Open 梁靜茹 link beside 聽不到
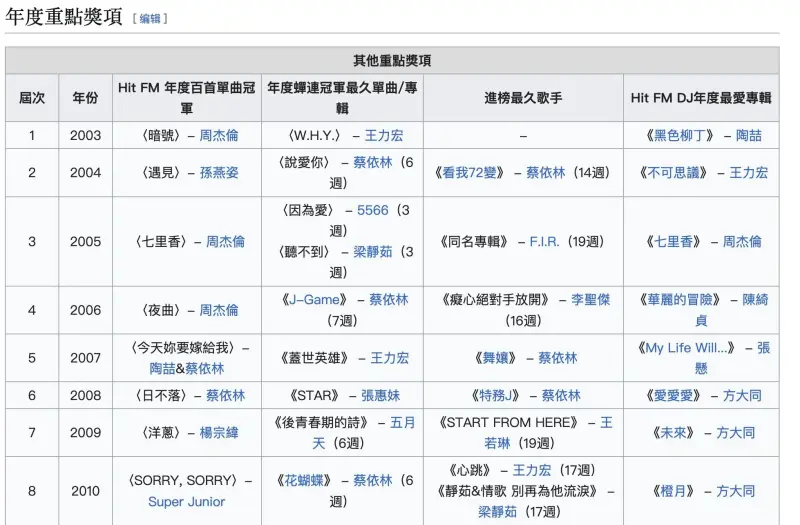The height and width of the screenshot is (525, 800). tap(372, 252)
